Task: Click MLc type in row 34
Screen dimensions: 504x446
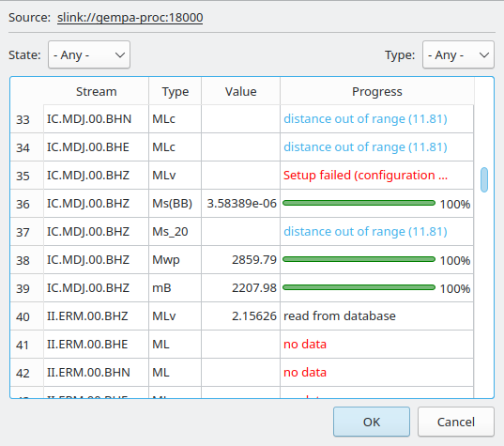Action: (176, 147)
